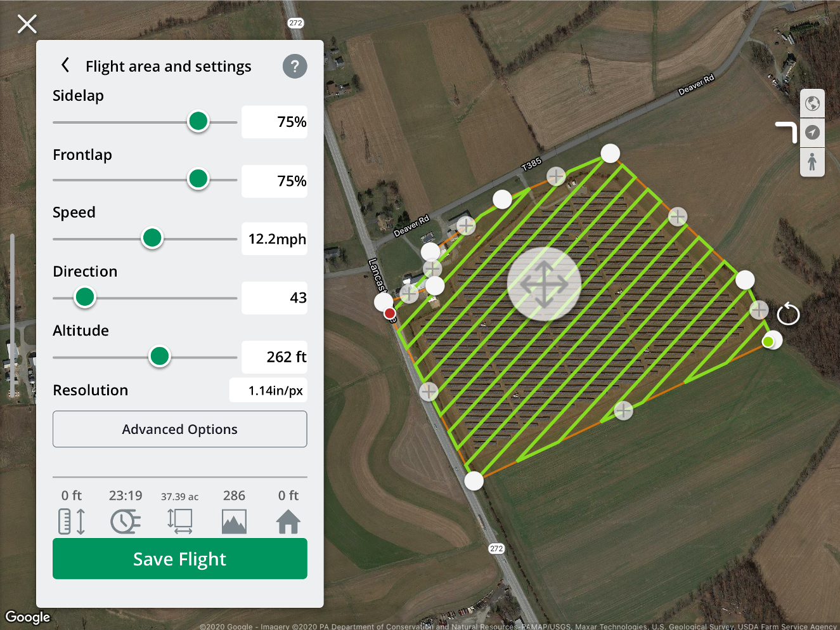
Task: Click the Speed slider knob
Action: (x=152, y=239)
